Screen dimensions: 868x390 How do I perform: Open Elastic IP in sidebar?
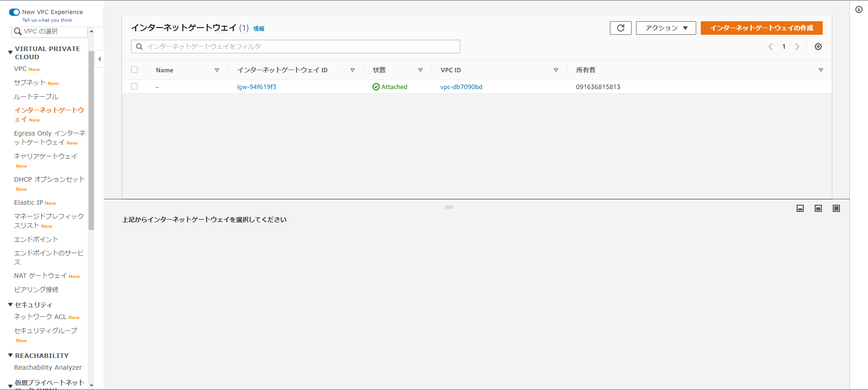[28, 202]
